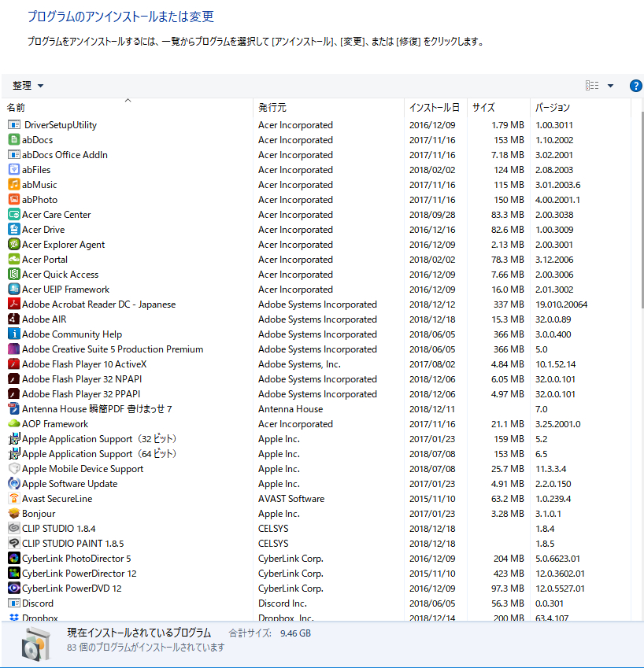644x668 pixels.
Task: Select Antenna House 瞬簡PDF 書けまっせ 7
Action: [x=317, y=408]
